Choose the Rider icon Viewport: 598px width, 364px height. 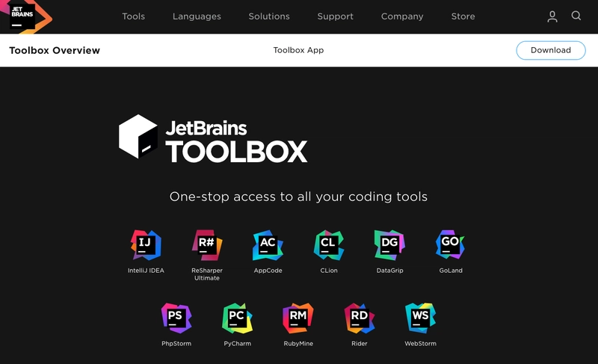(x=360, y=318)
